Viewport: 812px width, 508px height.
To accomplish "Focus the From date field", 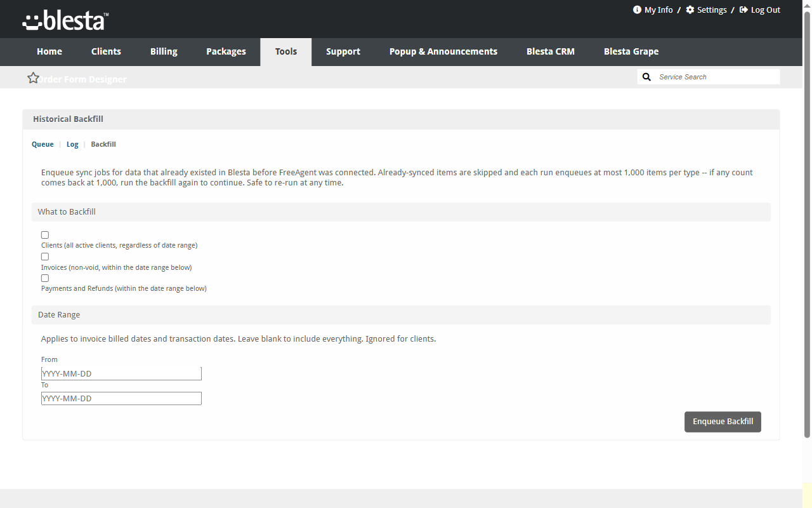I will [121, 373].
